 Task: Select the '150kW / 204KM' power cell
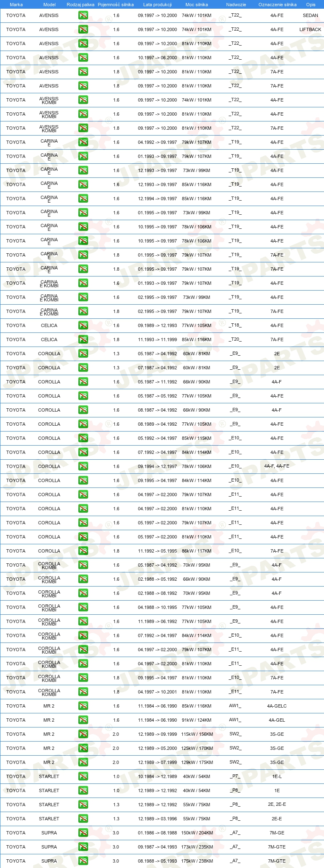coord(197,833)
